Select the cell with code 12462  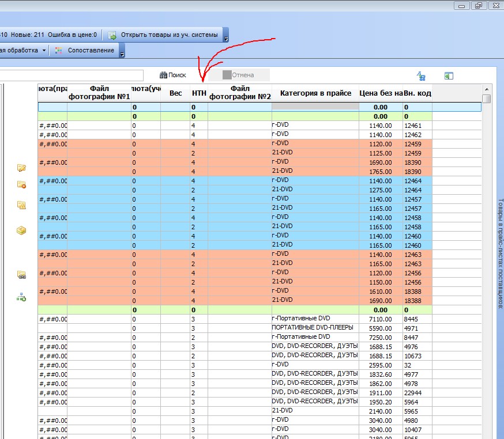click(x=418, y=135)
